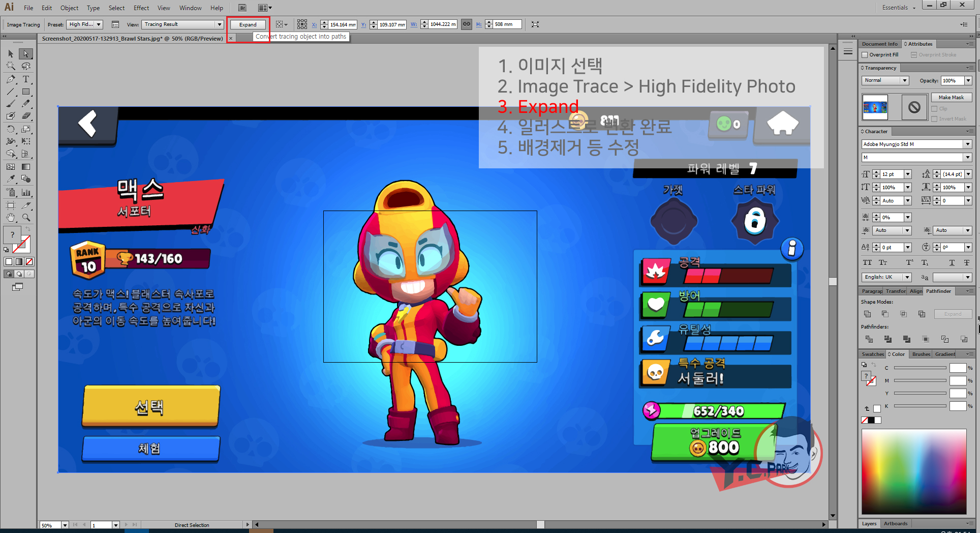Select the Lasso tool
980x533 pixels.
[x=26, y=66]
